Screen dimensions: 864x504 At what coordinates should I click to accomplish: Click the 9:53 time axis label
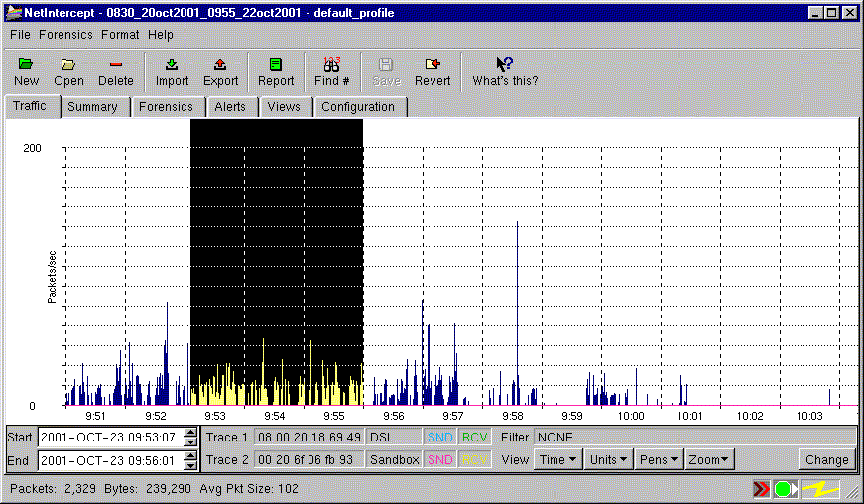[215, 416]
